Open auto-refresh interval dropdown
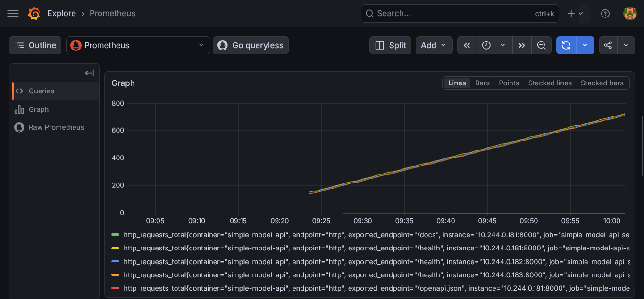Screen dimensions: 644x299 585,45
